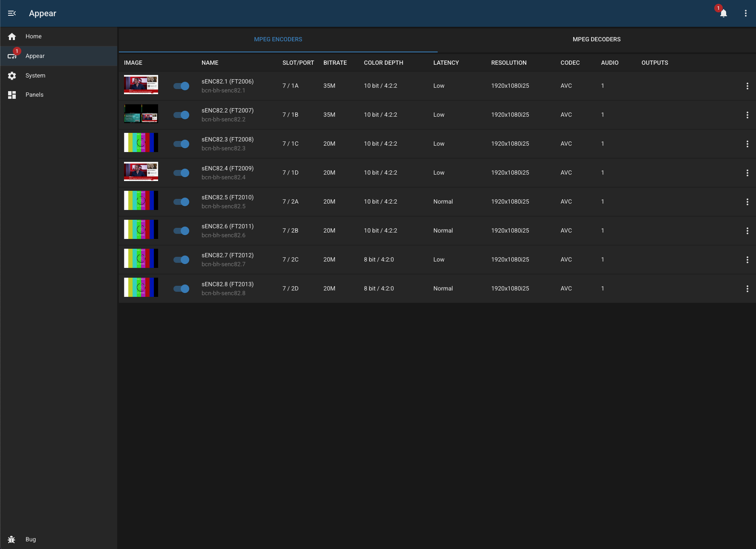Collapse the navigation sidebar
Viewport: 756px width, 549px height.
(12, 13)
